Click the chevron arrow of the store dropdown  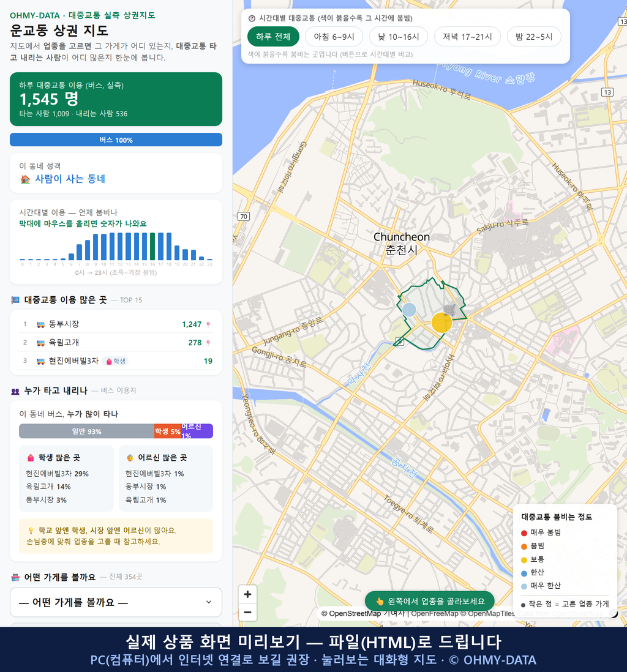208,602
